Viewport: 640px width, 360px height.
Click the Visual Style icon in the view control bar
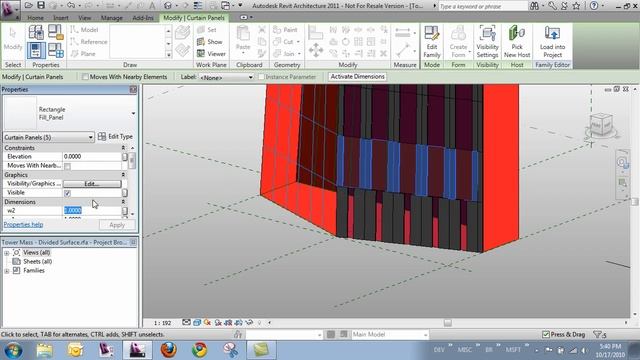(197, 322)
